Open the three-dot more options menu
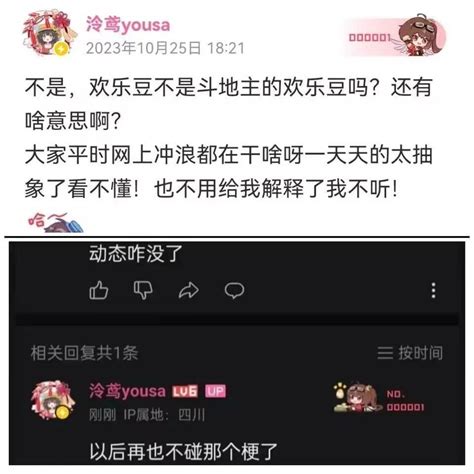 click(433, 290)
